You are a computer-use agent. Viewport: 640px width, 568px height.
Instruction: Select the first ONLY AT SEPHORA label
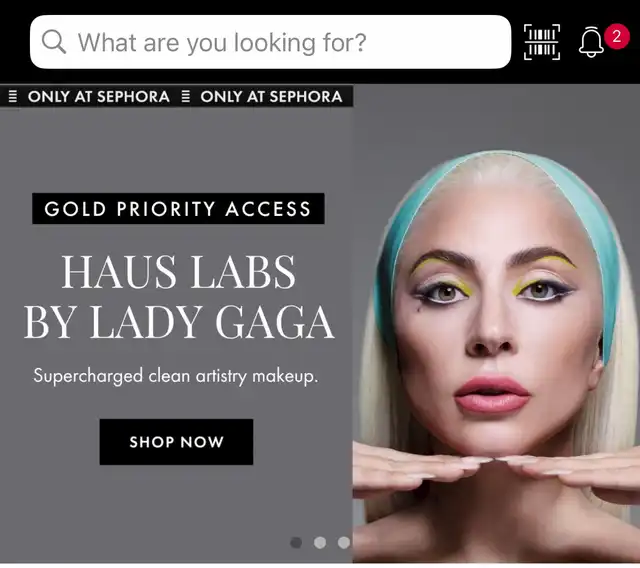click(x=98, y=97)
